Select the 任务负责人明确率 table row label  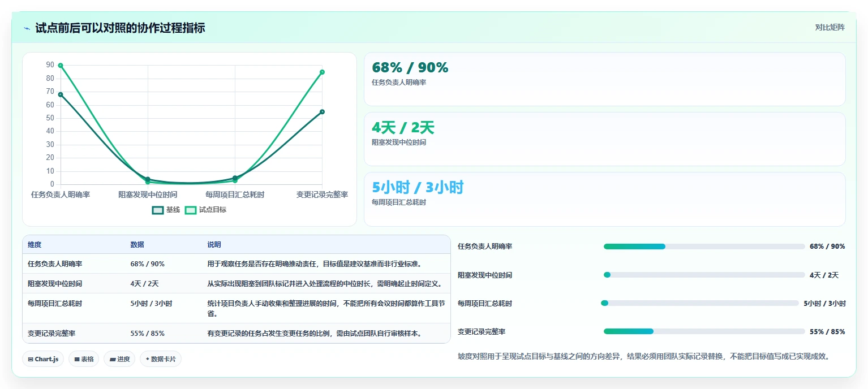(55, 264)
